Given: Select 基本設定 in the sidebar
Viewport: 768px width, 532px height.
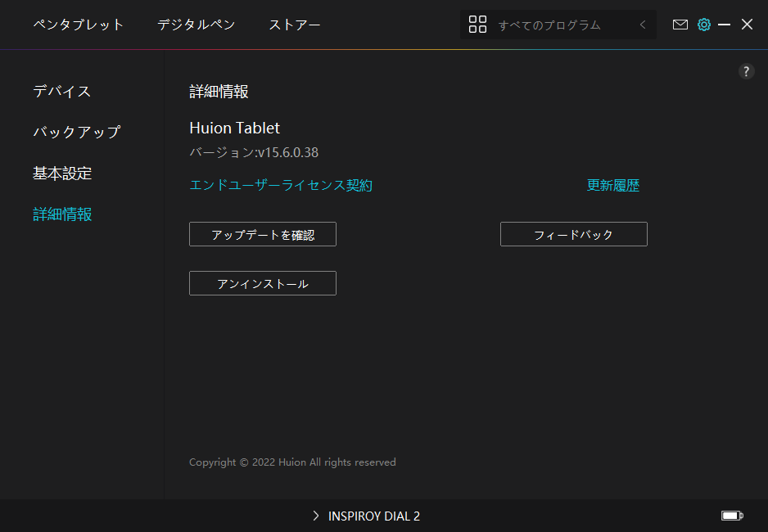Looking at the screenshot, I should pos(62,173).
